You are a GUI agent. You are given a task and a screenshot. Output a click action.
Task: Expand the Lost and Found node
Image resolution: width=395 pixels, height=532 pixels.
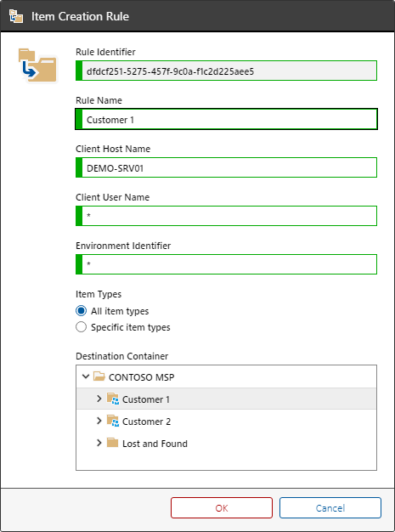tap(99, 443)
